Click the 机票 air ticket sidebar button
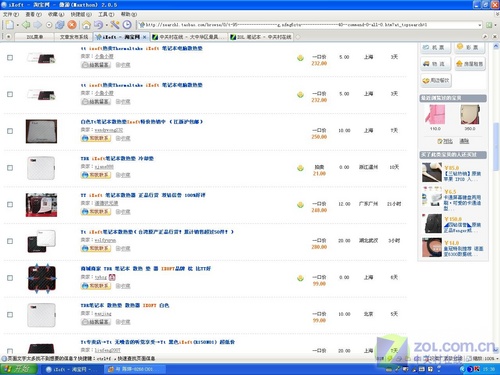The width and height of the screenshot is (500, 375). click(x=436, y=47)
